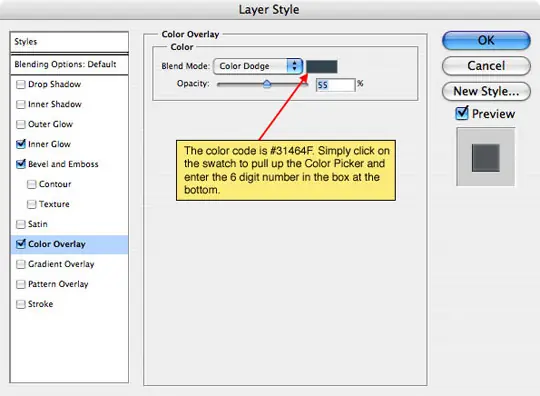Enable the Inner Shadow checkbox
Screen dimensions: 540x396
pos(21,104)
